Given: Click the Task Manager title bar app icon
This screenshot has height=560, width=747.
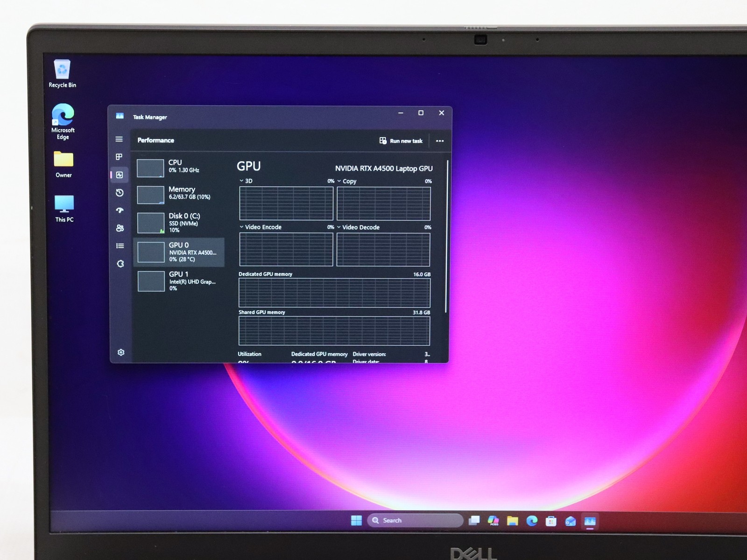Looking at the screenshot, I should coord(120,116).
